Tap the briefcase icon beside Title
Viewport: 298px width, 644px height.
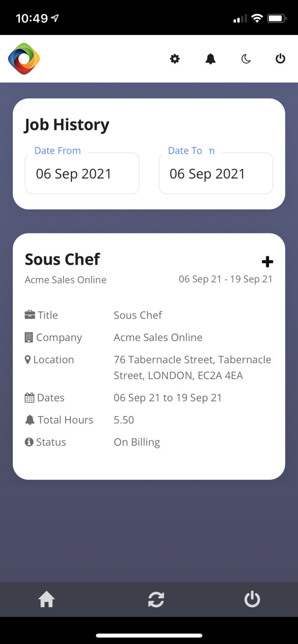tap(28, 315)
